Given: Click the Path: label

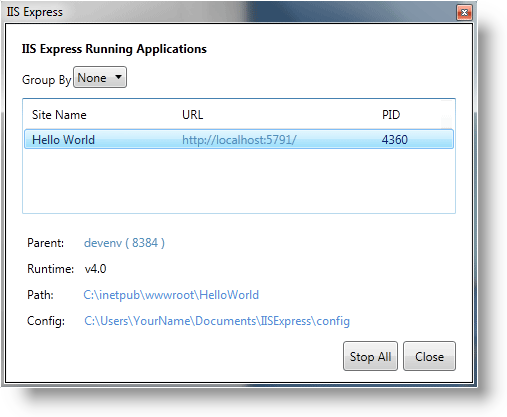Looking at the screenshot, I should tap(40, 295).
